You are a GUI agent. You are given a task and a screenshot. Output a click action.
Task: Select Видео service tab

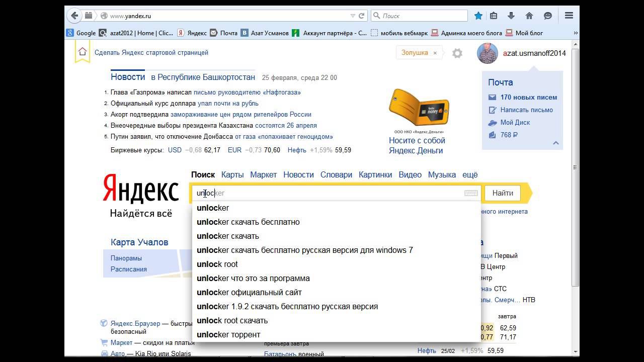pos(410,174)
